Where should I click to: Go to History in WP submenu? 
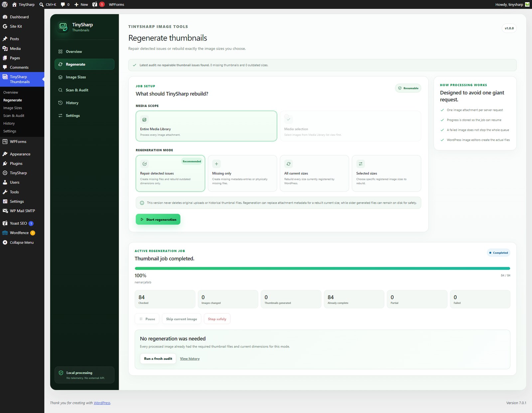click(x=9, y=123)
